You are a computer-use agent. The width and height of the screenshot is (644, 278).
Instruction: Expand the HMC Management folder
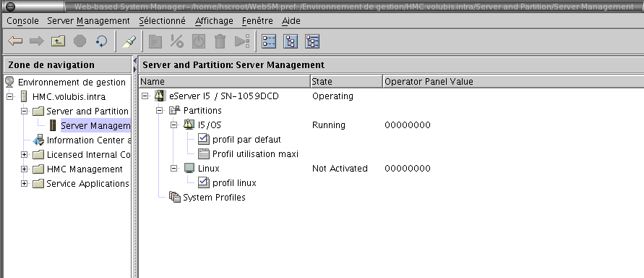tap(25, 169)
